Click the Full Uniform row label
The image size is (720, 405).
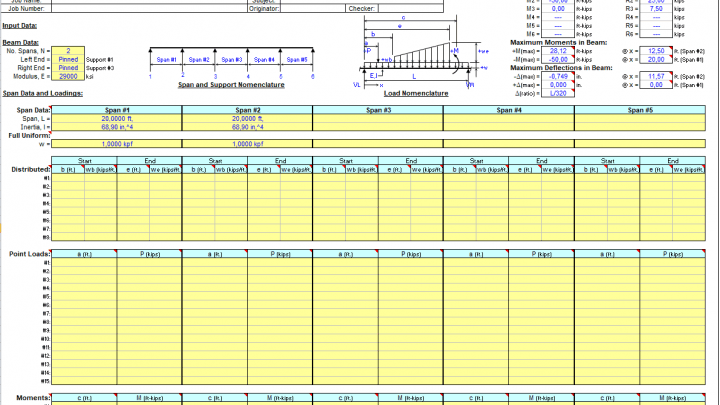point(29,135)
